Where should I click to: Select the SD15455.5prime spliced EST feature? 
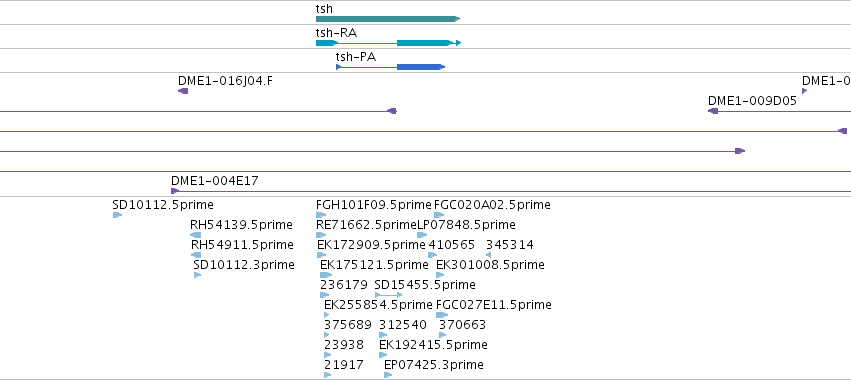pyautogui.click(x=389, y=295)
